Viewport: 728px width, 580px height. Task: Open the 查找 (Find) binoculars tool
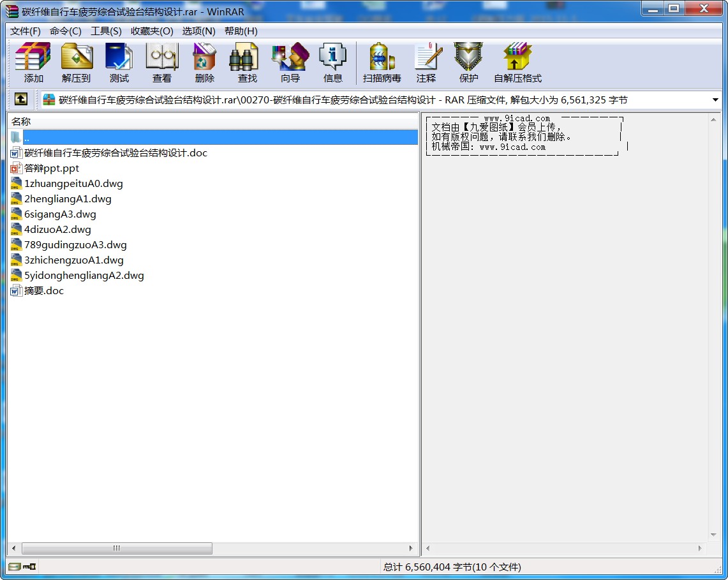tap(247, 63)
